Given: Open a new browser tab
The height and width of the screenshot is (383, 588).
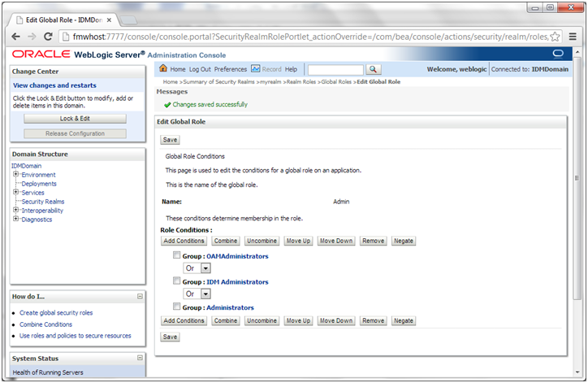Looking at the screenshot, I should point(128,20).
